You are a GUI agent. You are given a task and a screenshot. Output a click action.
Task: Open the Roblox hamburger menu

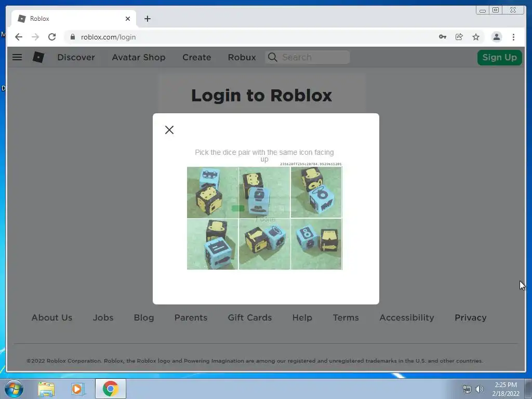click(17, 57)
